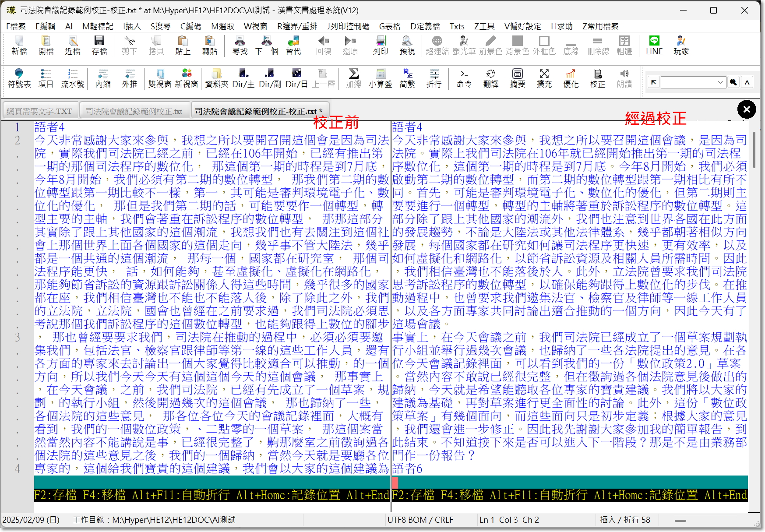765x532 pixels.
Task: Click Dir/主 directory icon
Action: [x=243, y=78]
